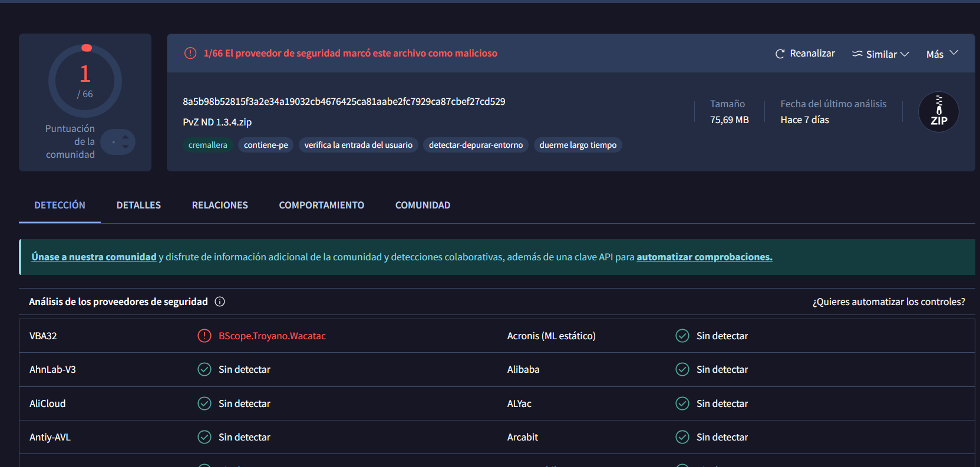This screenshot has width=980, height=467.
Task: Expand the Similar dropdown
Action: (880, 54)
